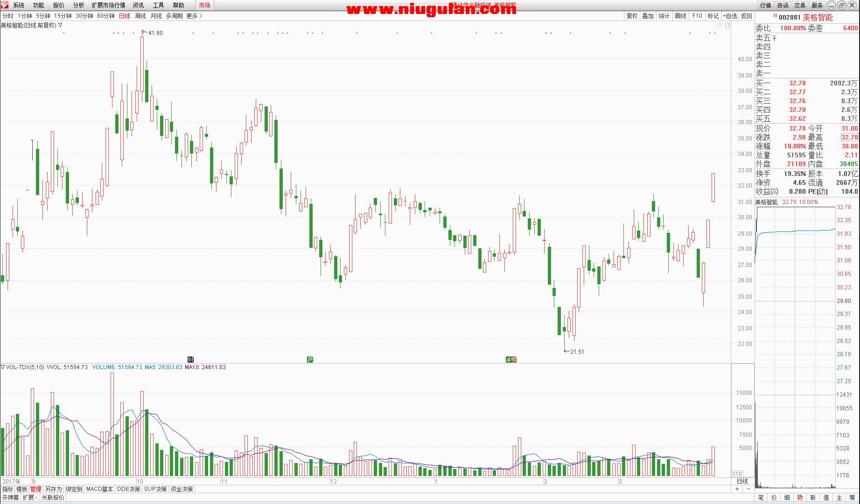This screenshot has width=860, height=504.
Task: Select the 日线 daily period
Action: click(125, 16)
